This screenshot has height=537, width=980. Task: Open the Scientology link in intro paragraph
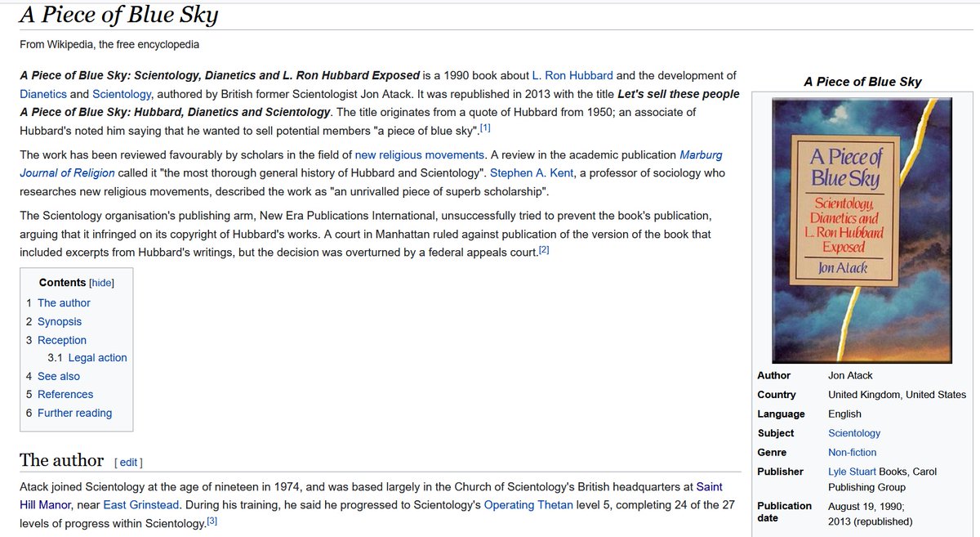pyautogui.click(x=122, y=94)
